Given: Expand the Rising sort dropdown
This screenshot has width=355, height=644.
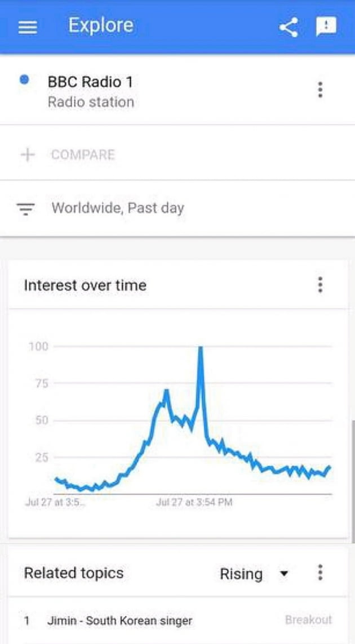Looking at the screenshot, I should pos(241,574).
